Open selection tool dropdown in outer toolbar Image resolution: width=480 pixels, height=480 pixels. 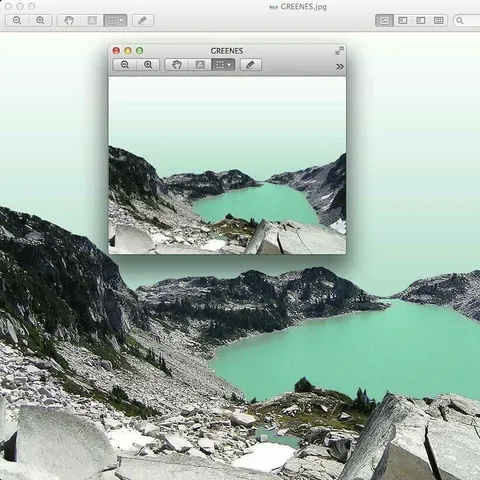pyautogui.click(x=115, y=20)
